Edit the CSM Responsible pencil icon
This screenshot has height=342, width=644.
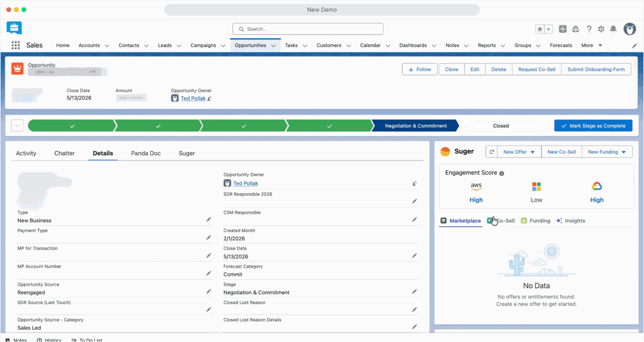414,220
